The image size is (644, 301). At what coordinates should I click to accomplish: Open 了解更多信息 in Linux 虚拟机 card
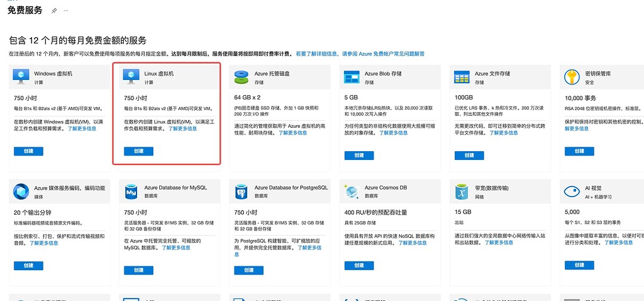[182, 128]
